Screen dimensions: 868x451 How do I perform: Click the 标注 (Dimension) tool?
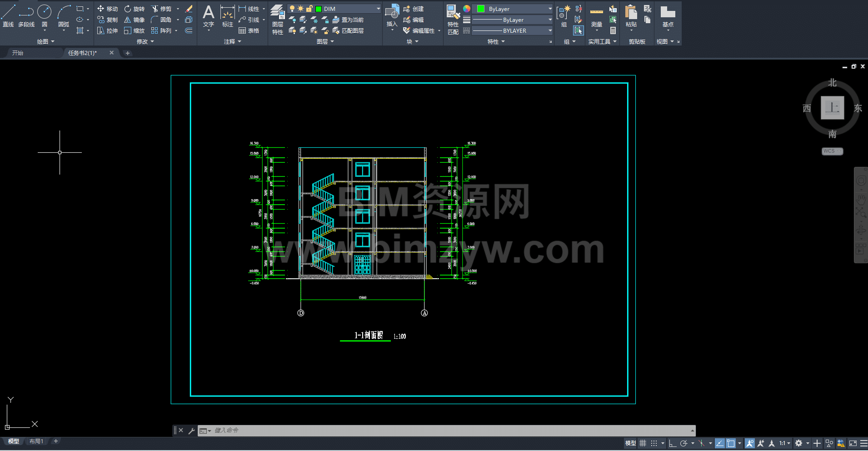[227, 16]
